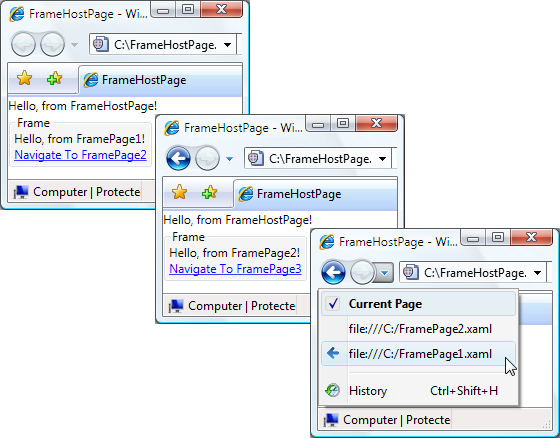Click Computer zone icon in middle window status bar
This screenshot has width=560, height=438.
176,306
